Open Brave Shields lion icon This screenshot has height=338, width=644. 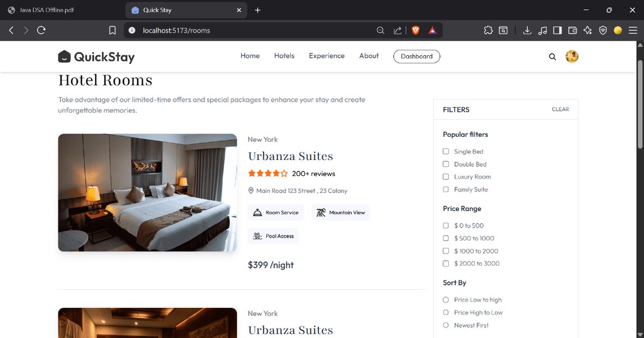click(x=415, y=31)
